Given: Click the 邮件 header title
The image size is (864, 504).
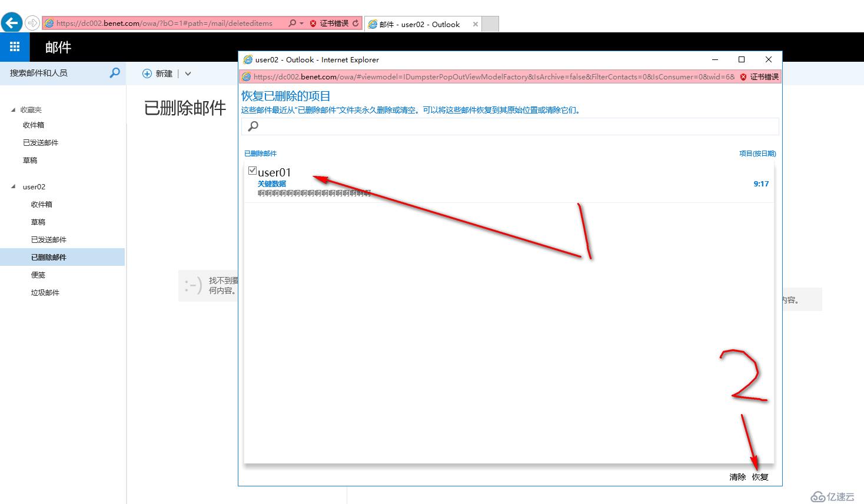Looking at the screenshot, I should pos(58,47).
